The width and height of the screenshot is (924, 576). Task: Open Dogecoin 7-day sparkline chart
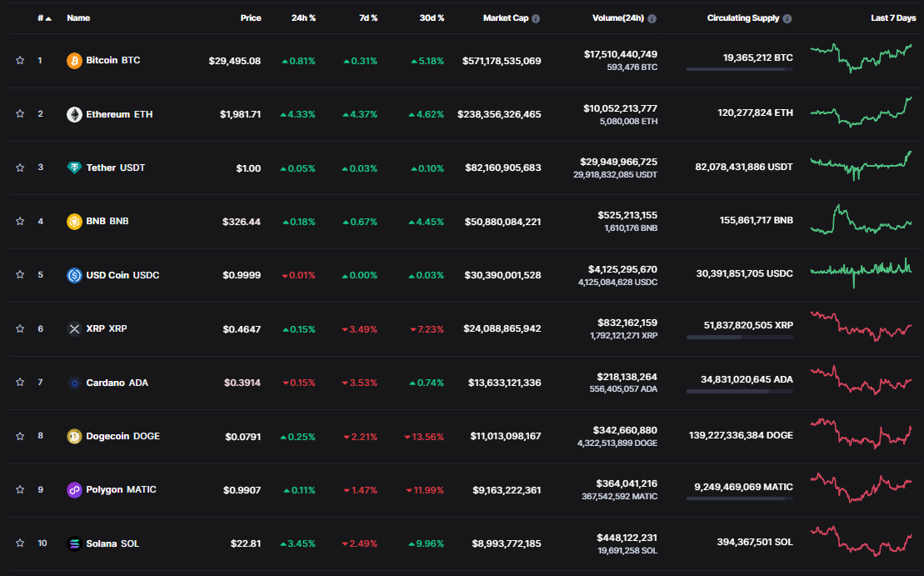861,433
